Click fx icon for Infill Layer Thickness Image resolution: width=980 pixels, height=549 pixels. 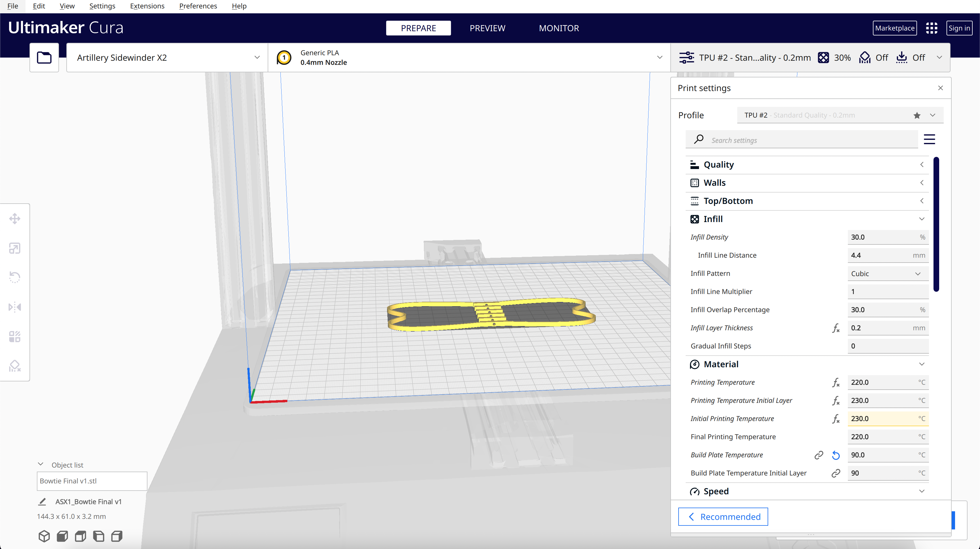836,328
